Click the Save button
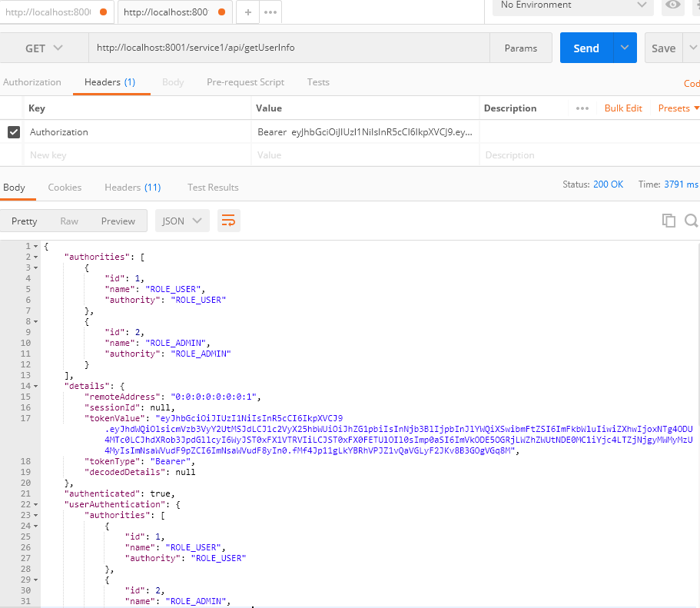This screenshot has width=700, height=608. pos(663,48)
